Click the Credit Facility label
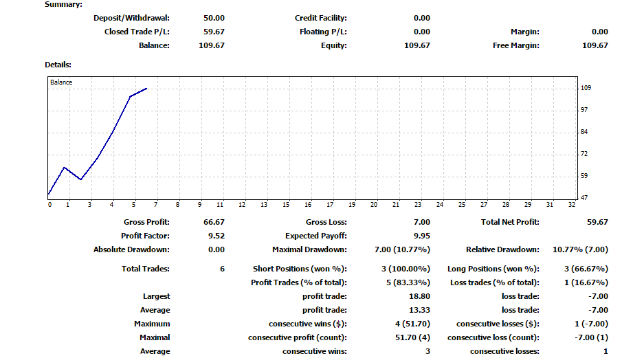The image size is (644, 356). pyautogui.click(x=321, y=18)
